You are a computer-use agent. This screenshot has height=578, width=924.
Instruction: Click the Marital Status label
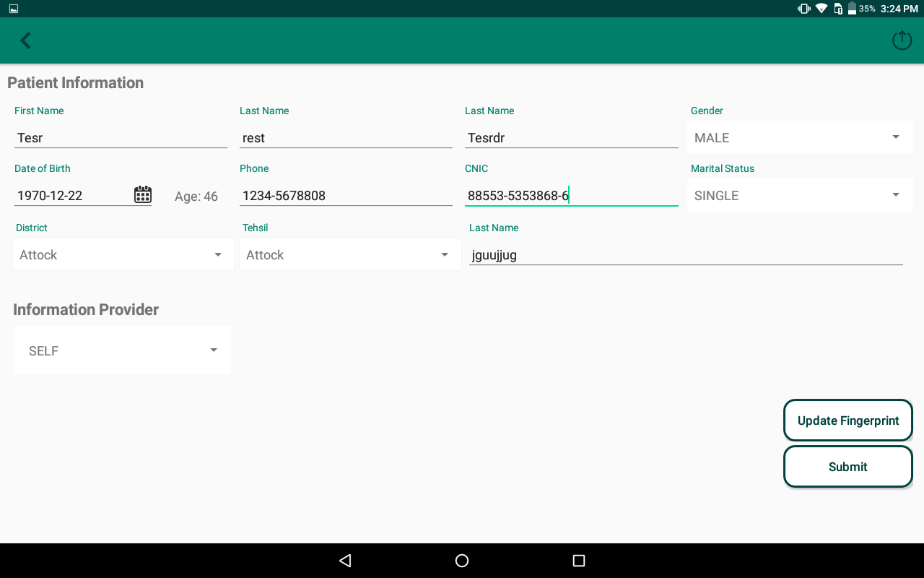point(723,168)
